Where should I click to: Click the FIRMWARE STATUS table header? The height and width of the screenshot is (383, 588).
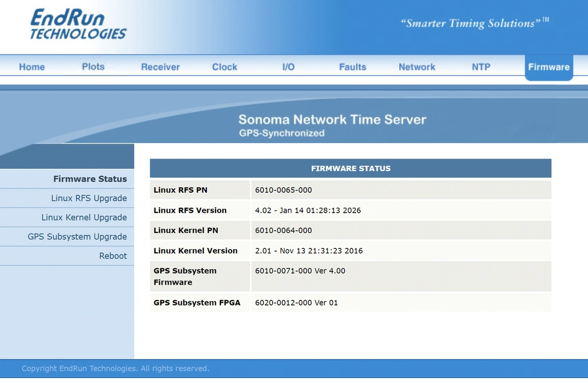(351, 168)
